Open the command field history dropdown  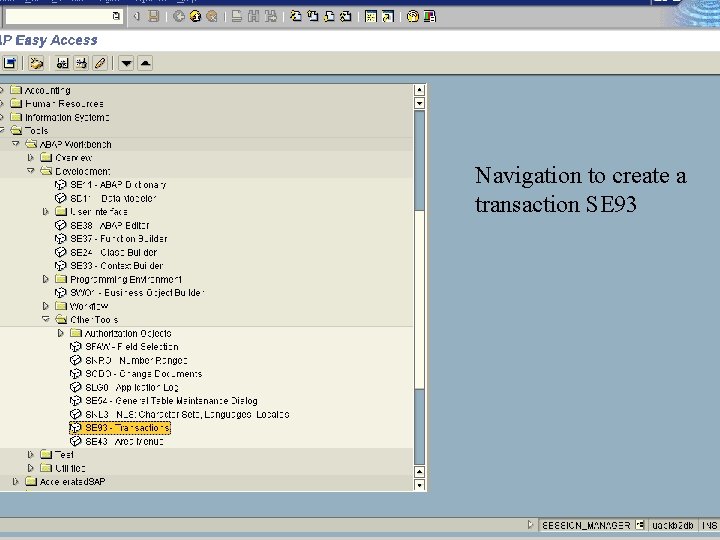(x=116, y=17)
